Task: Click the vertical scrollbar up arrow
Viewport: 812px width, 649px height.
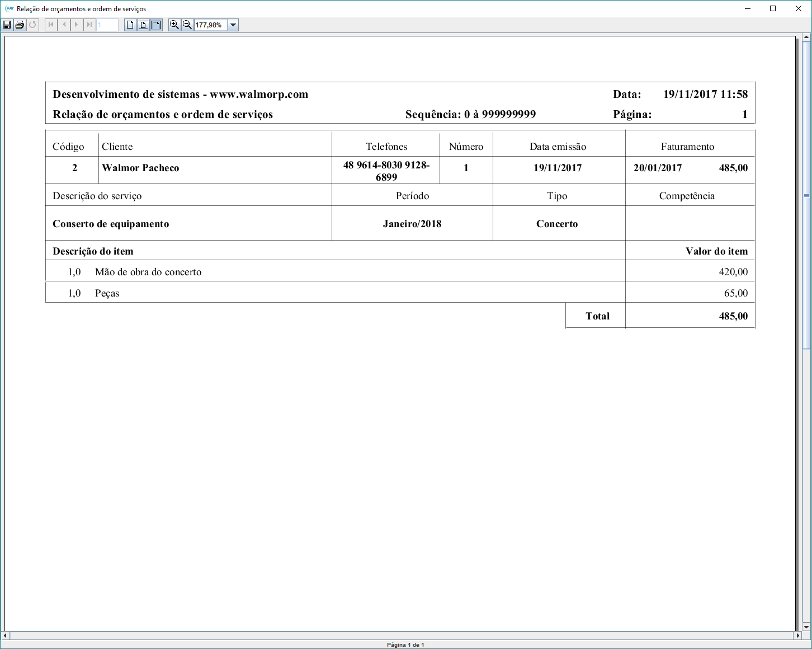Action: tap(806, 37)
